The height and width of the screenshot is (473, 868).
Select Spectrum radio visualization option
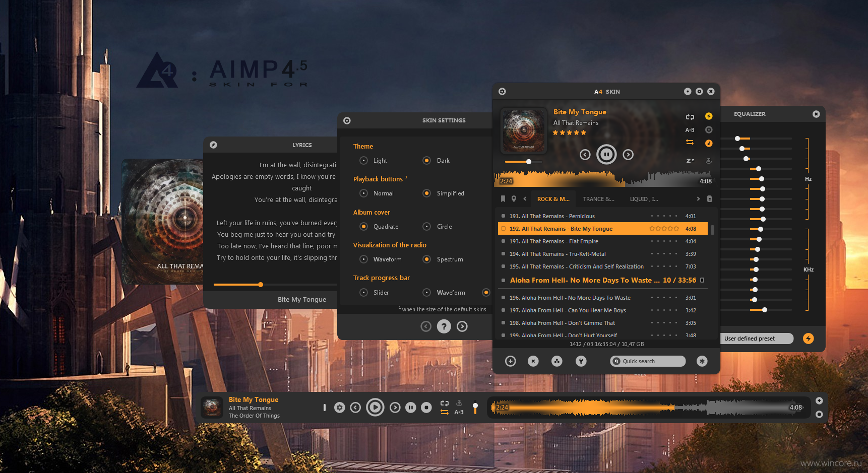click(426, 259)
